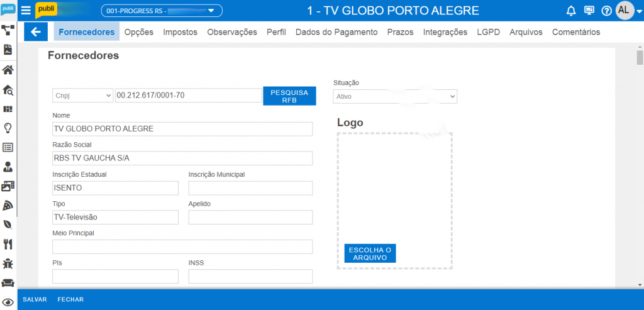Switch to Dados do Pagamento tab
The width and height of the screenshot is (644, 310).
coord(336,32)
